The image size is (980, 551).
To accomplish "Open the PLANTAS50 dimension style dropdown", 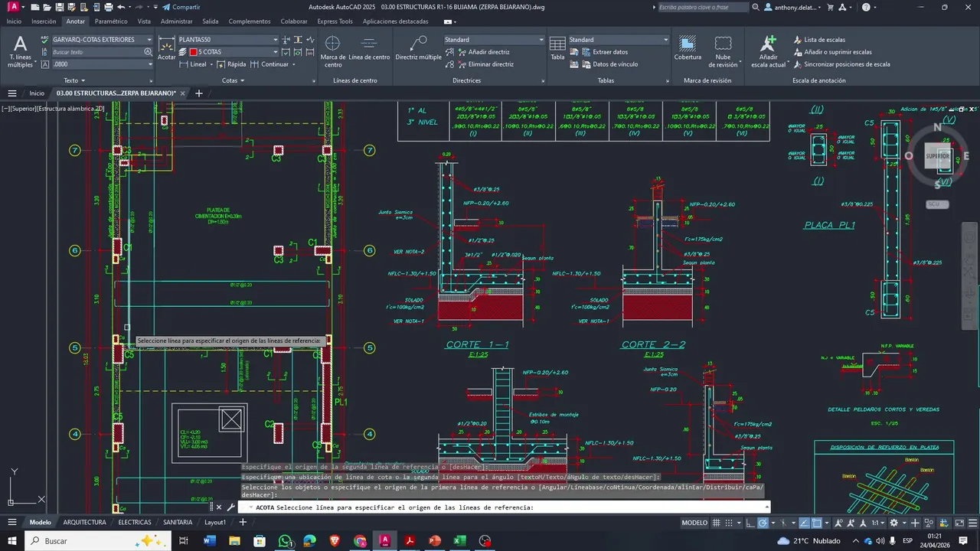I will click(276, 40).
